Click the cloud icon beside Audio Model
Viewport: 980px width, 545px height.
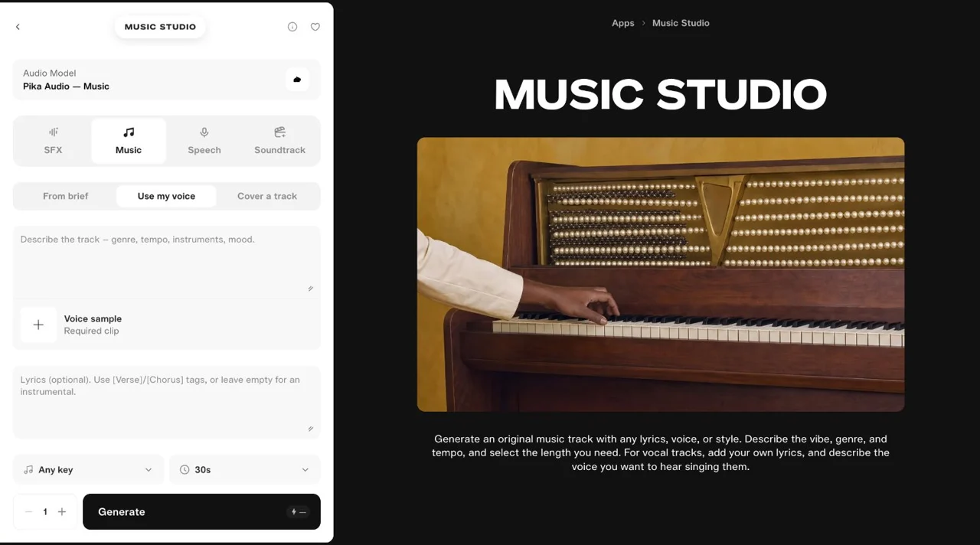click(298, 80)
